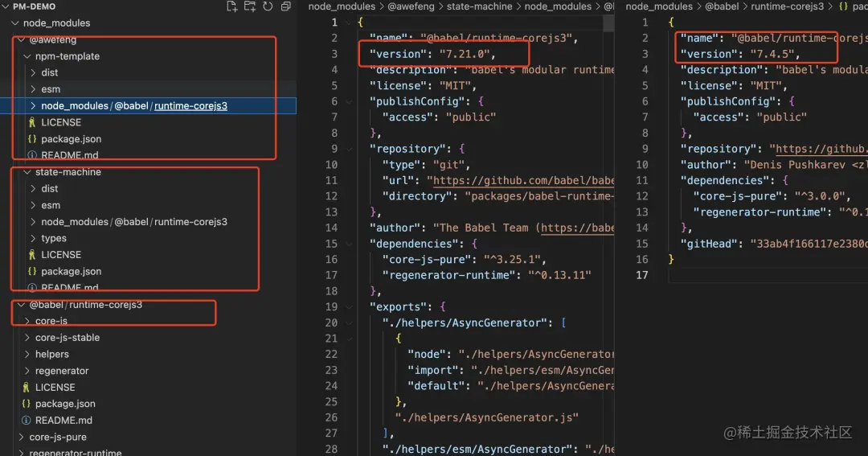Collapse the PM-DEMO root section
Screen dimensions: 868x456
tap(6, 6)
